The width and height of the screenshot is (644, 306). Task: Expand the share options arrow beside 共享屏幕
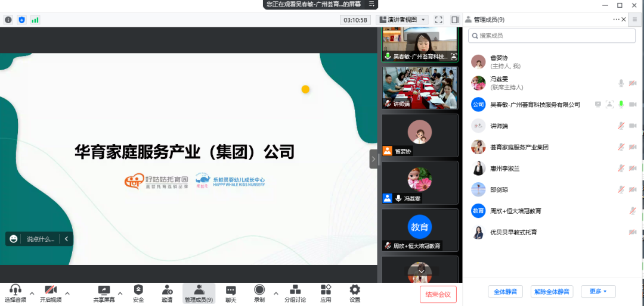(x=120, y=293)
